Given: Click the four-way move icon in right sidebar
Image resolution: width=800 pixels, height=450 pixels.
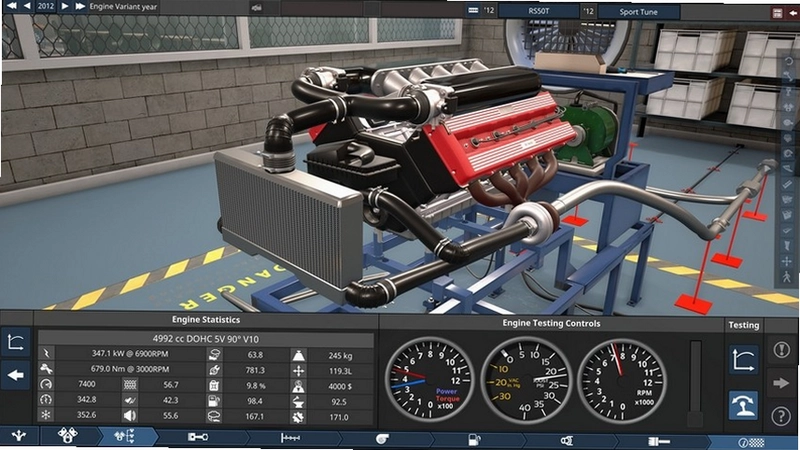Looking at the screenshot, I should (x=787, y=261).
